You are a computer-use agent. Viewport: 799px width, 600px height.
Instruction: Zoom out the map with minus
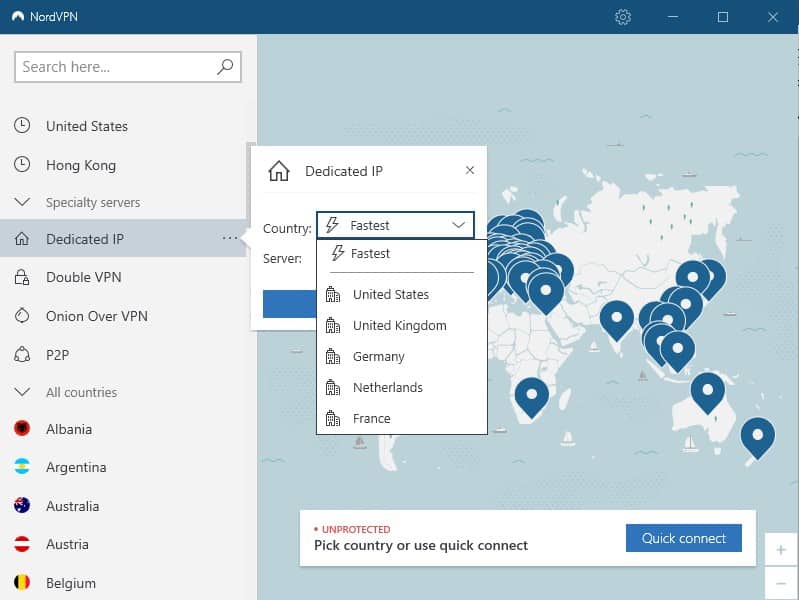click(x=780, y=583)
